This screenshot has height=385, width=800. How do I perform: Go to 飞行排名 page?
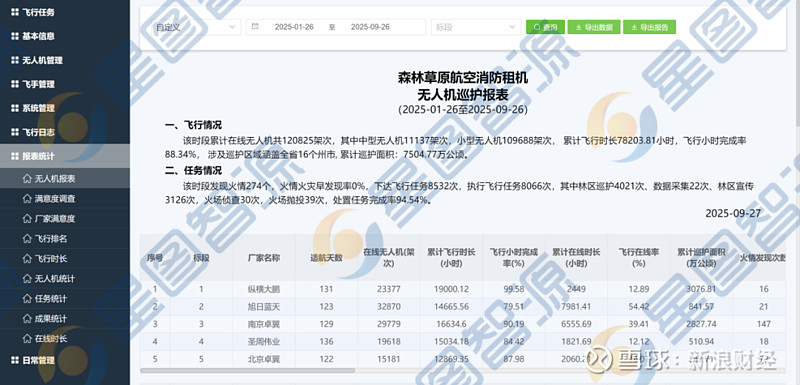click(x=65, y=238)
